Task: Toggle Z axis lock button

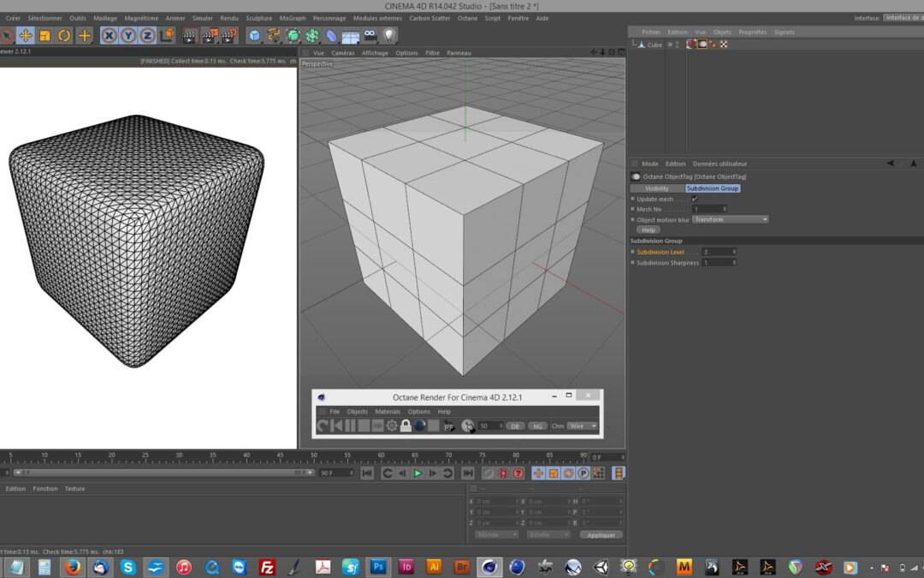Action: pyautogui.click(x=147, y=35)
